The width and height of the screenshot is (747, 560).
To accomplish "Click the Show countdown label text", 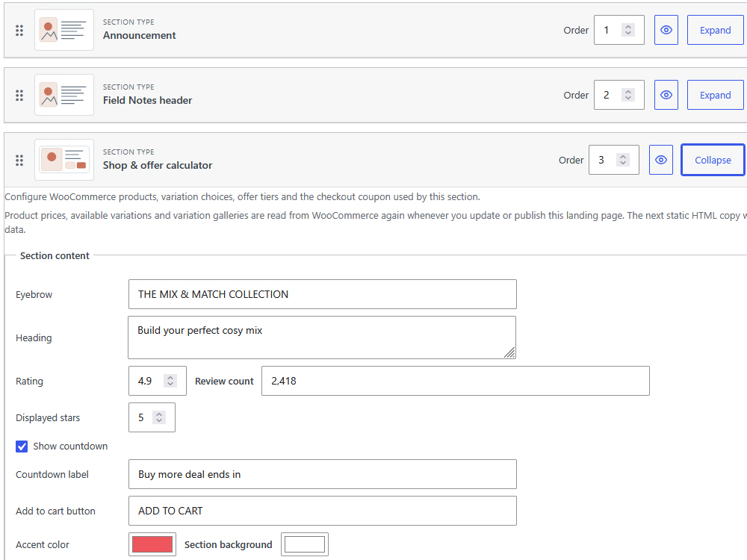I will tap(70, 447).
